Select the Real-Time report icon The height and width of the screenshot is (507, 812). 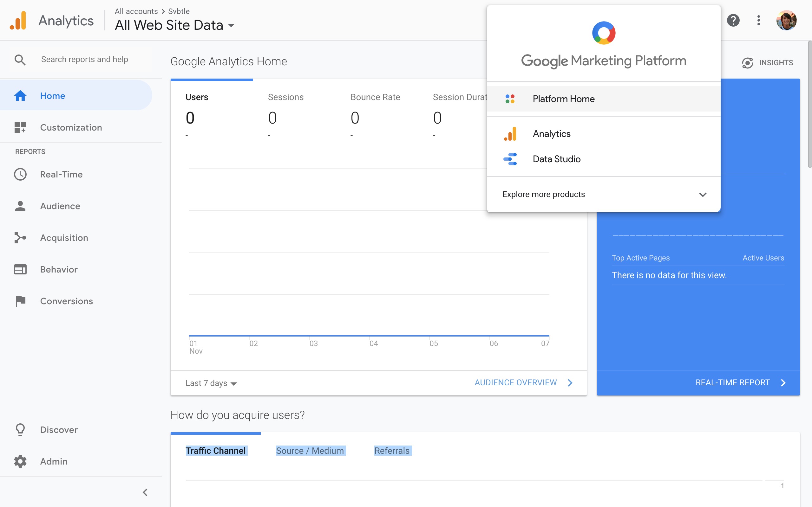[x=20, y=174]
